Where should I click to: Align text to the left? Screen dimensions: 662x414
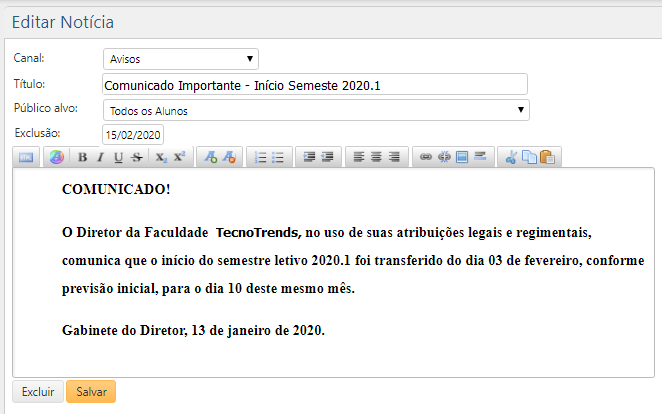pyautogui.click(x=359, y=157)
